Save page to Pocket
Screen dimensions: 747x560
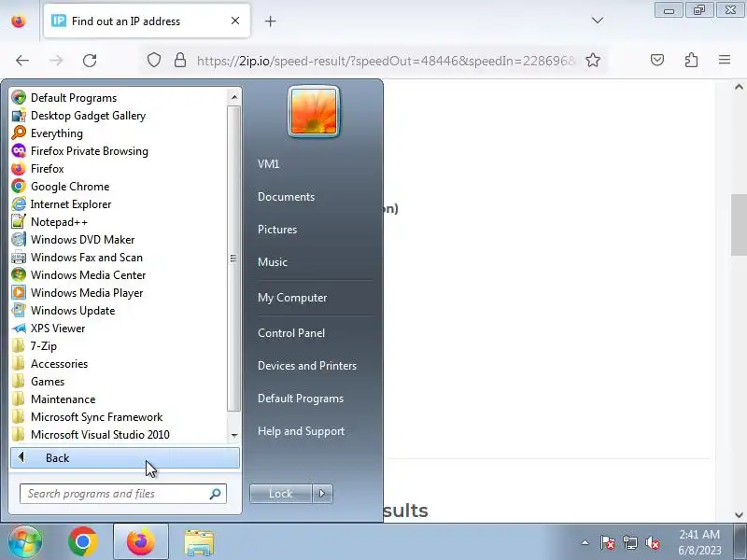[x=657, y=60]
